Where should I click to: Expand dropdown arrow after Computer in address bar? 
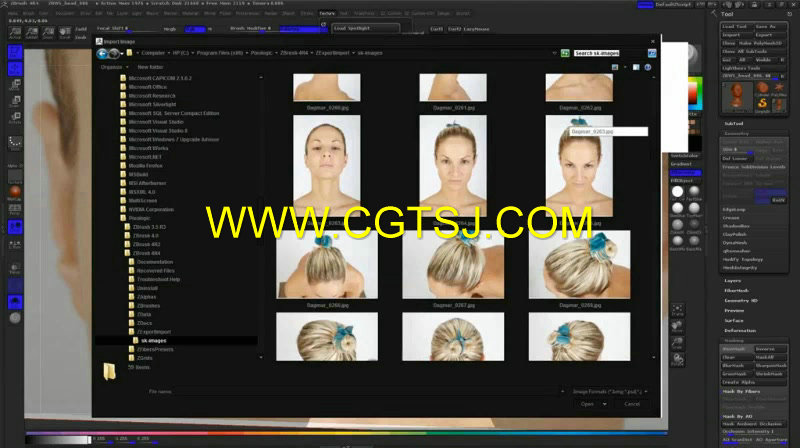tap(169, 53)
